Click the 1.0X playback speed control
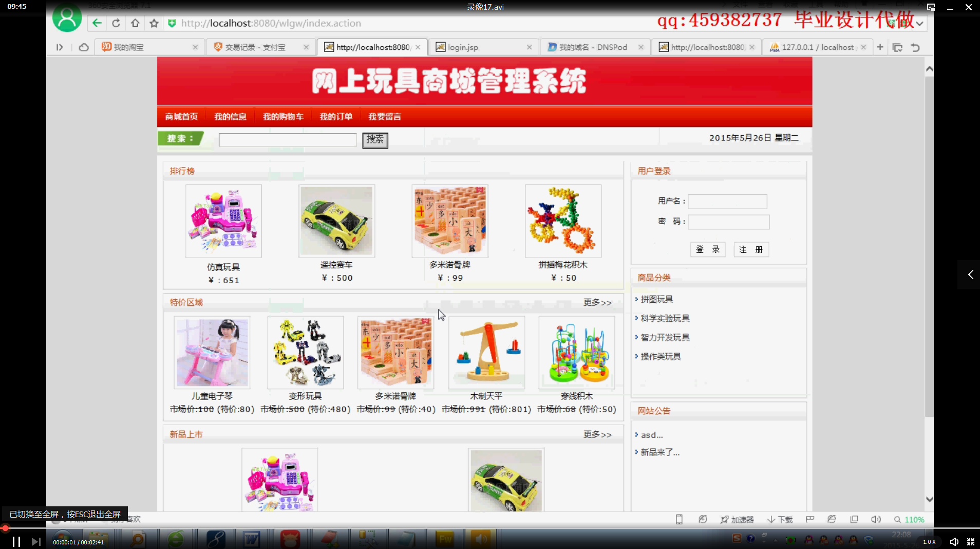Screen dimensions: 980x549 929,542
